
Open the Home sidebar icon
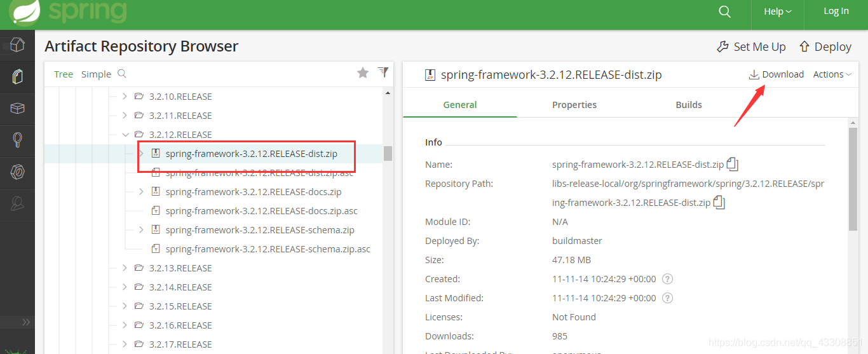pyautogui.click(x=17, y=45)
